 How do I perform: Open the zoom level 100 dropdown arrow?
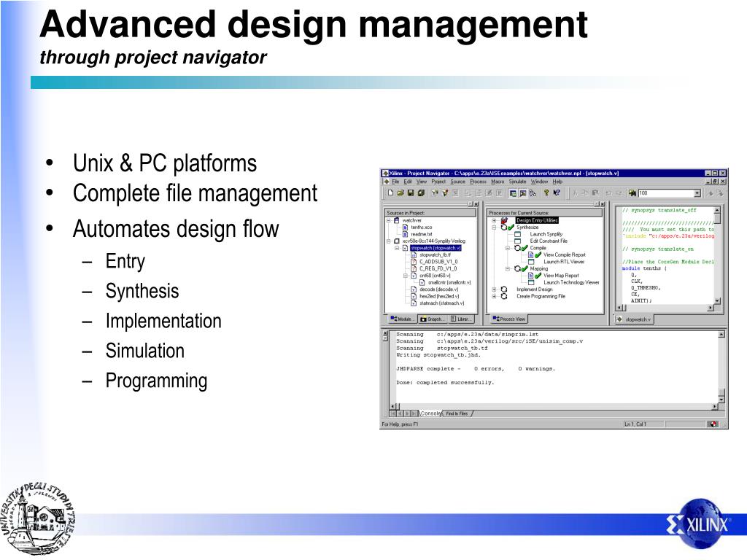[x=697, y=192]
